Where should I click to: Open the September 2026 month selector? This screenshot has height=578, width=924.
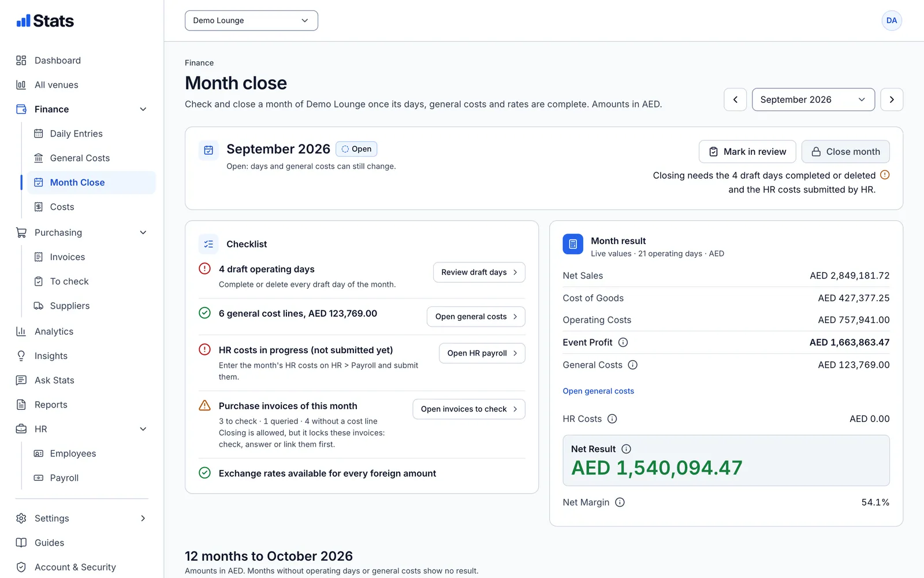coord(813,99)
